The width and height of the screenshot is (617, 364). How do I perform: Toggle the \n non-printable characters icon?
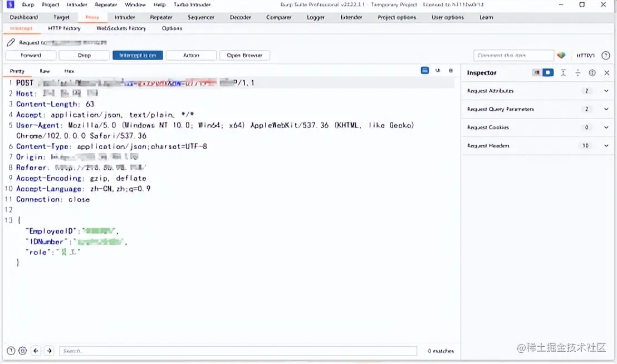(438, 70)
